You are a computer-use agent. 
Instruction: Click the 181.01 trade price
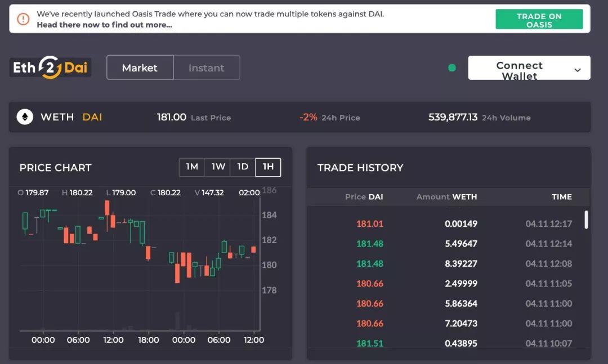[x=369, y=224]
